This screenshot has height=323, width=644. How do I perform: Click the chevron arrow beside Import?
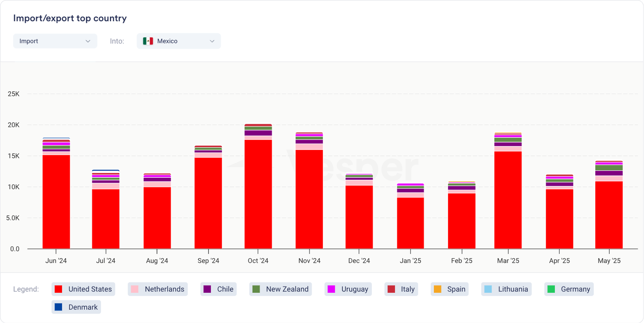(x=88, y=41)
